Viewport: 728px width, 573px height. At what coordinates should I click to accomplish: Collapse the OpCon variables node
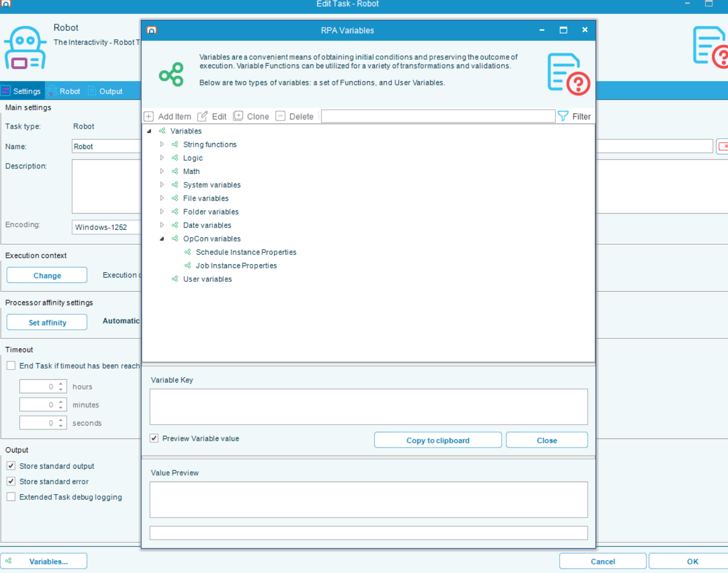pos(162,238)
